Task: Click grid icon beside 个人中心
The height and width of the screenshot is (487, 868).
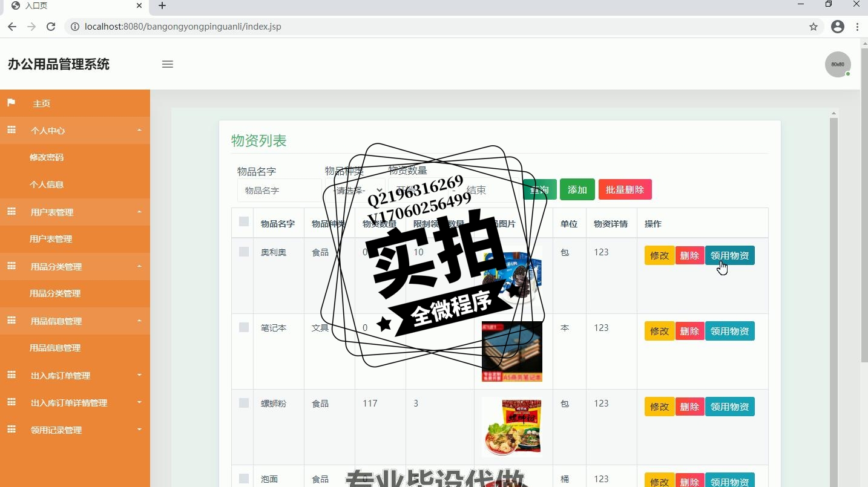Action: point(11,130)
